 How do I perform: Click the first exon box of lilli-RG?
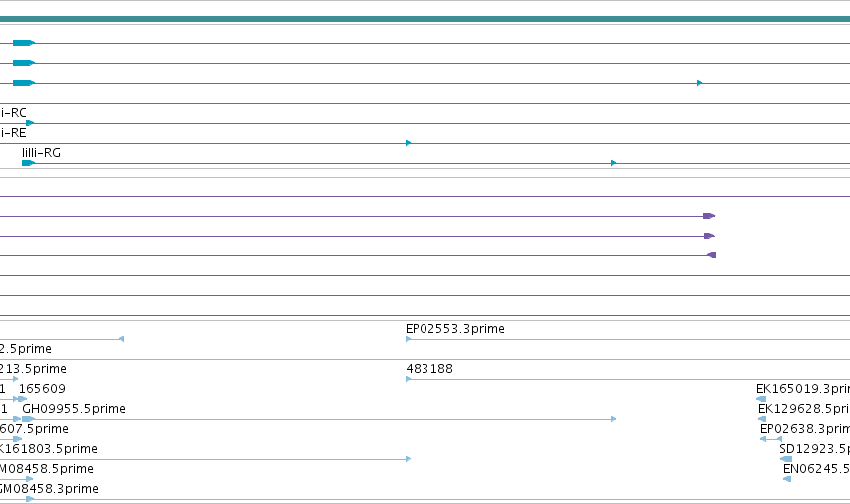point(28,163)
